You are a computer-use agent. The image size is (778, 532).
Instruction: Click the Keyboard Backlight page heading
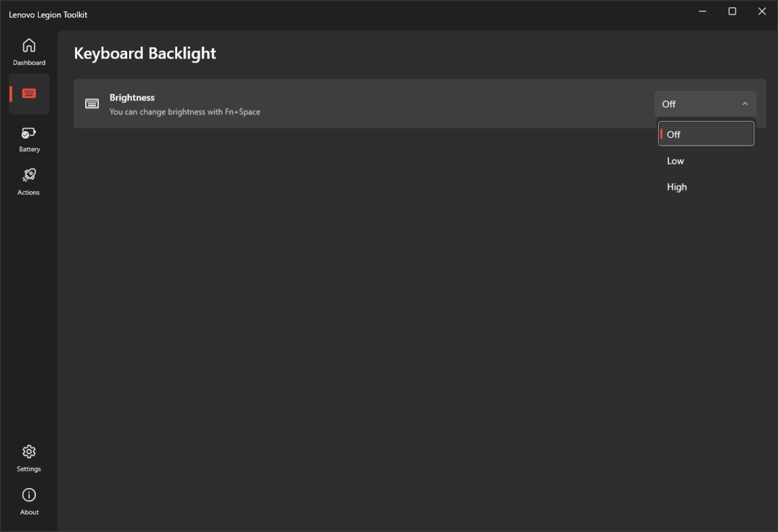point(144,53)
